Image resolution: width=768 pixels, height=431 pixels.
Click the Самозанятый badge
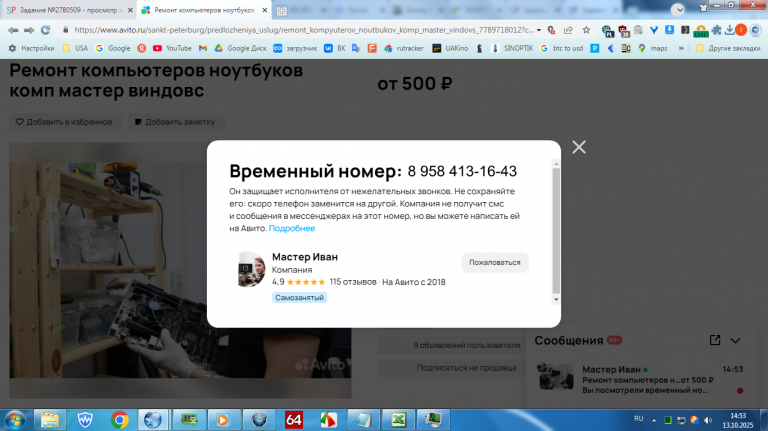coord(299,298)
